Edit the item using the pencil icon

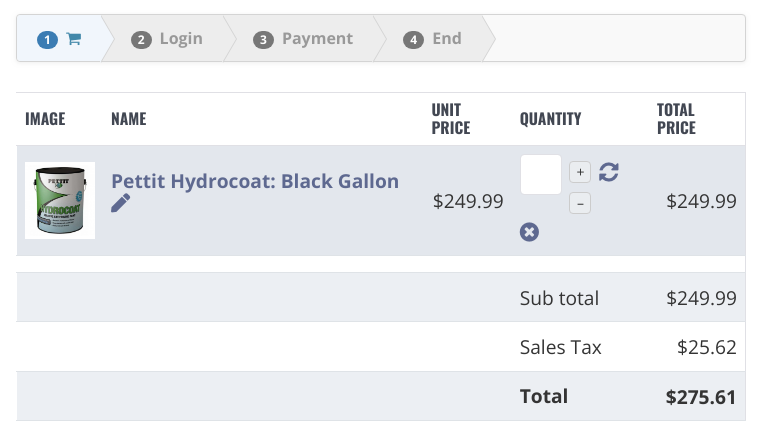(120, 203)
